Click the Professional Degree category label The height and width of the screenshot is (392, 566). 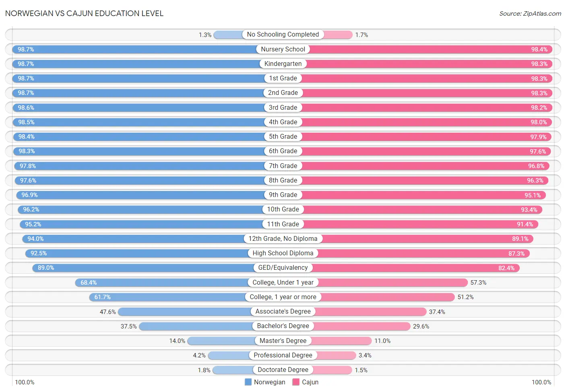283,355
